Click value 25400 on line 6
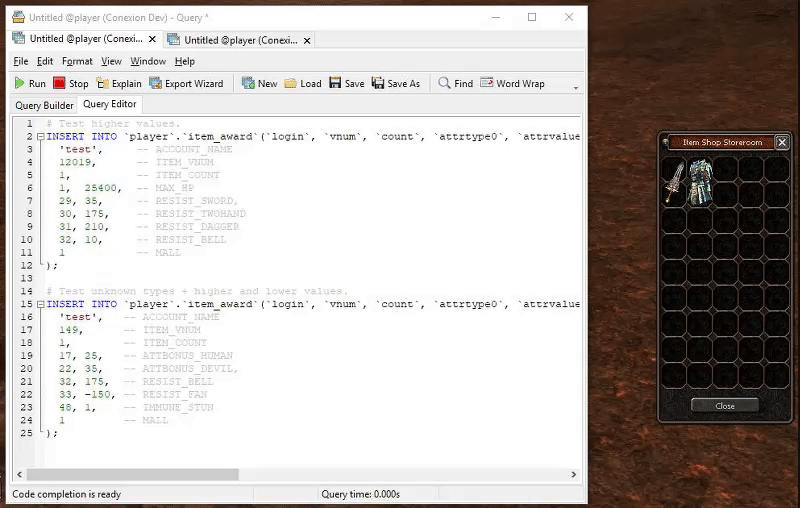The width and height of the screenshot is (800, 508). [101, 188]
